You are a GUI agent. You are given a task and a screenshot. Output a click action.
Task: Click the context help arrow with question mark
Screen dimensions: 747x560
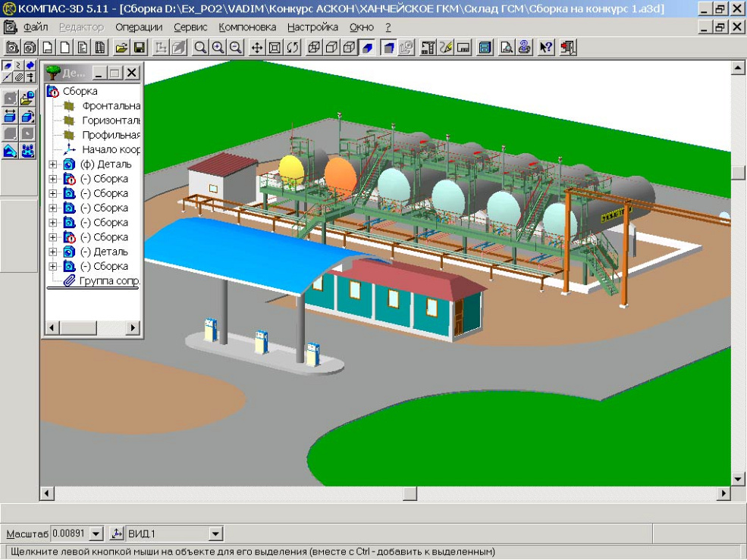click(x=545, y=48)
